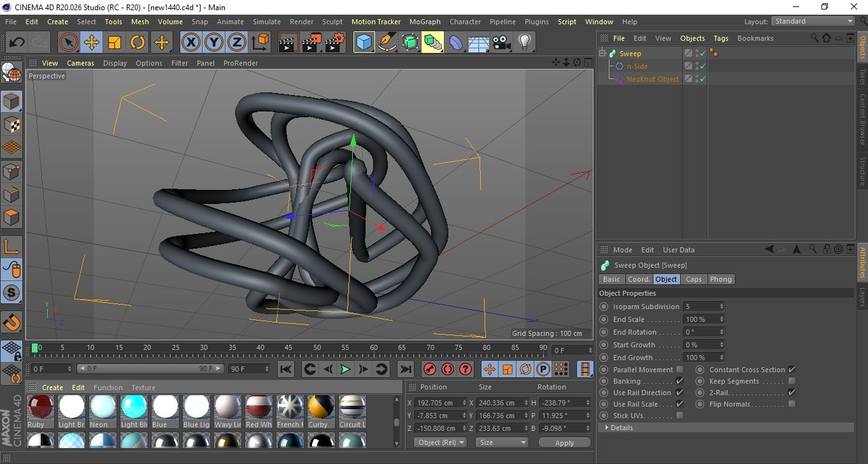The width and height of the screenshot is (868, 464).
Task: Select the Rotate tool in top toolbar
Action: pos(138,43)
